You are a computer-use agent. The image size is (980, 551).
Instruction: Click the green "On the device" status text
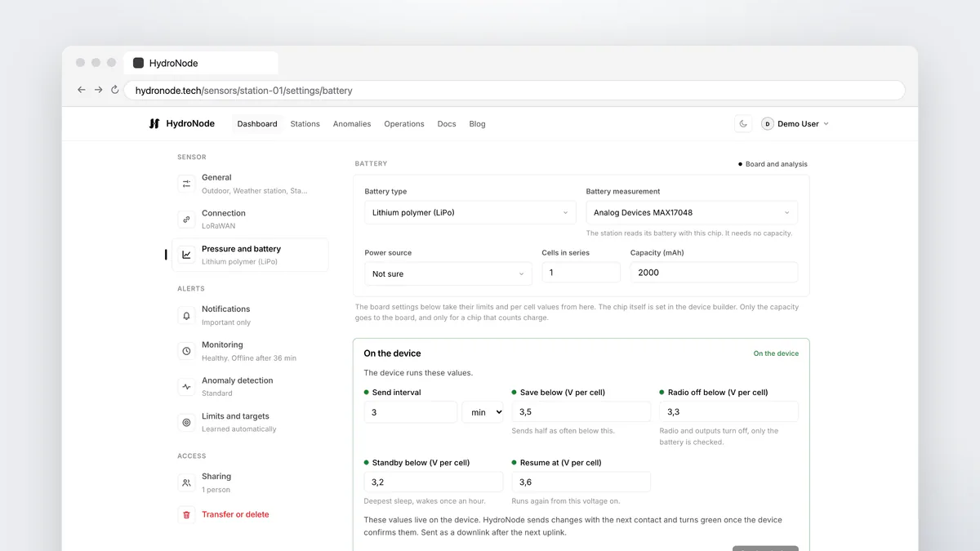776,353
